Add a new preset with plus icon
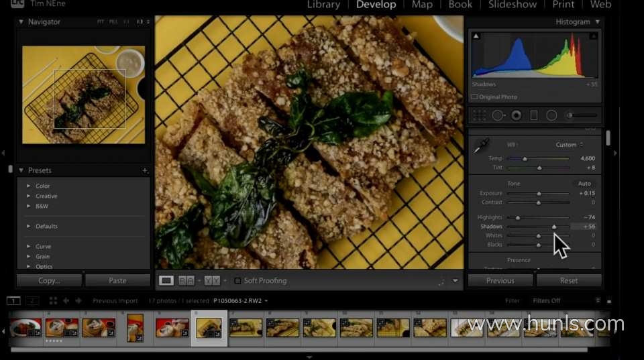Screen dimensions: 644x360 click(x=145, y=171)
